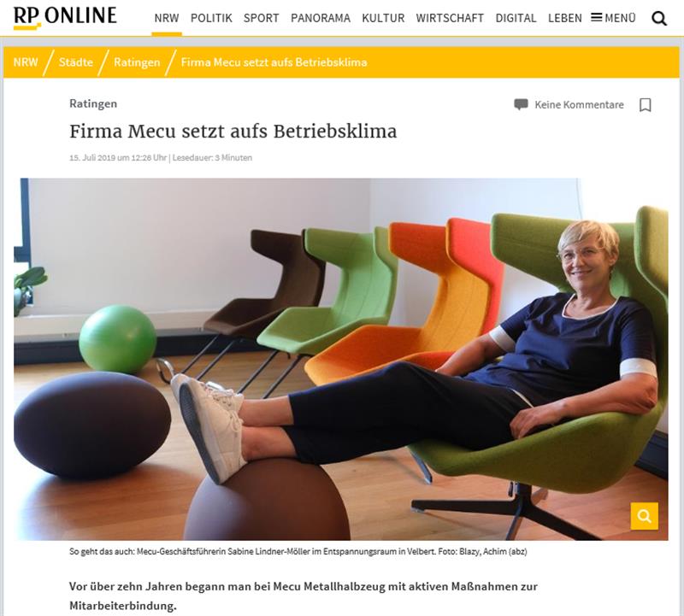
Task: Click the comment speech bubble icon
Action: pos(521,104)
